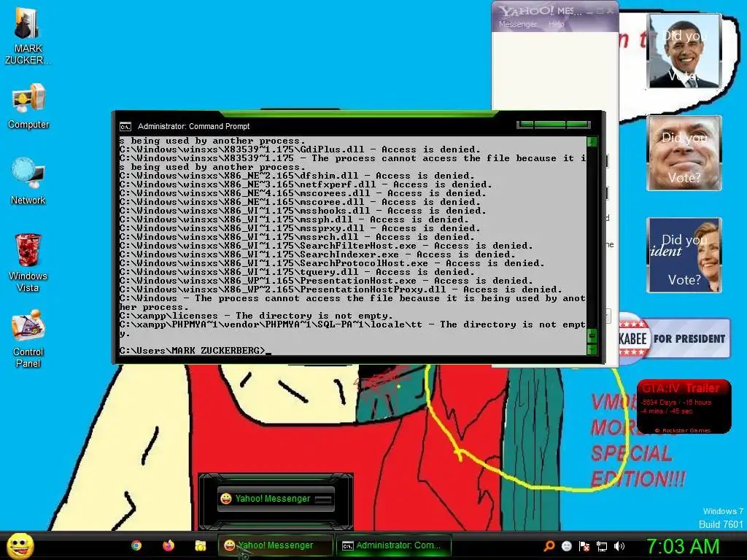The width and height of the screenshot is (747, 560).
Task: Click the PresentationHost.exe line
Action: click(326, 281)
